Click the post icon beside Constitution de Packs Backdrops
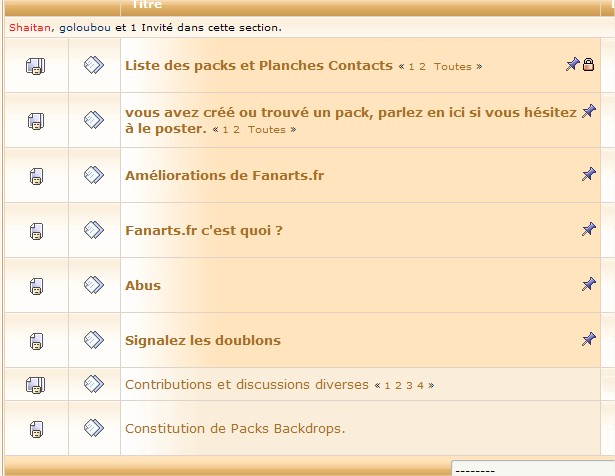615x476 pixels. coord(94,429)
